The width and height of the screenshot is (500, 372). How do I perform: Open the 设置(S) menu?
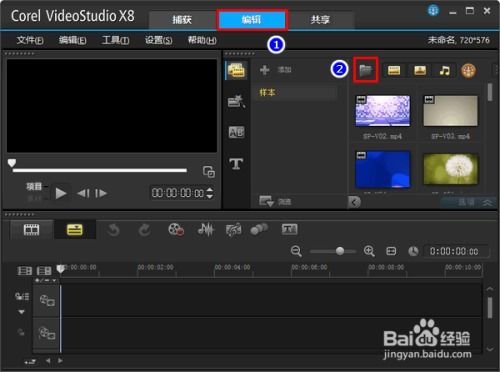[x=158, y=40]
